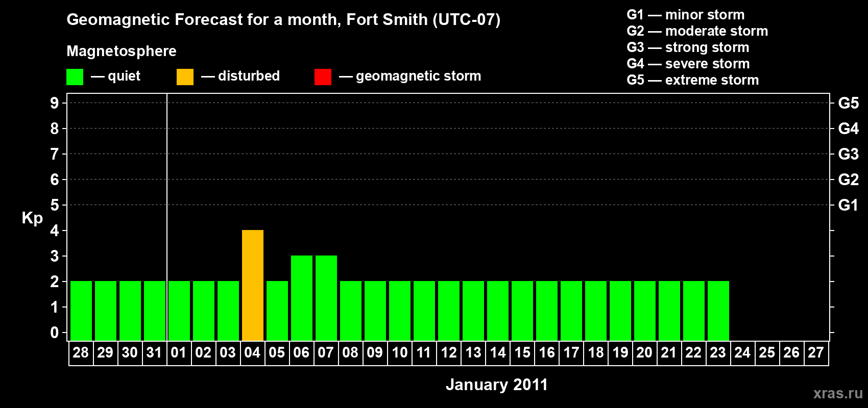Click the green bar for day 07
868x408 pixels.
pyautogui.click(x=326, y=298)
